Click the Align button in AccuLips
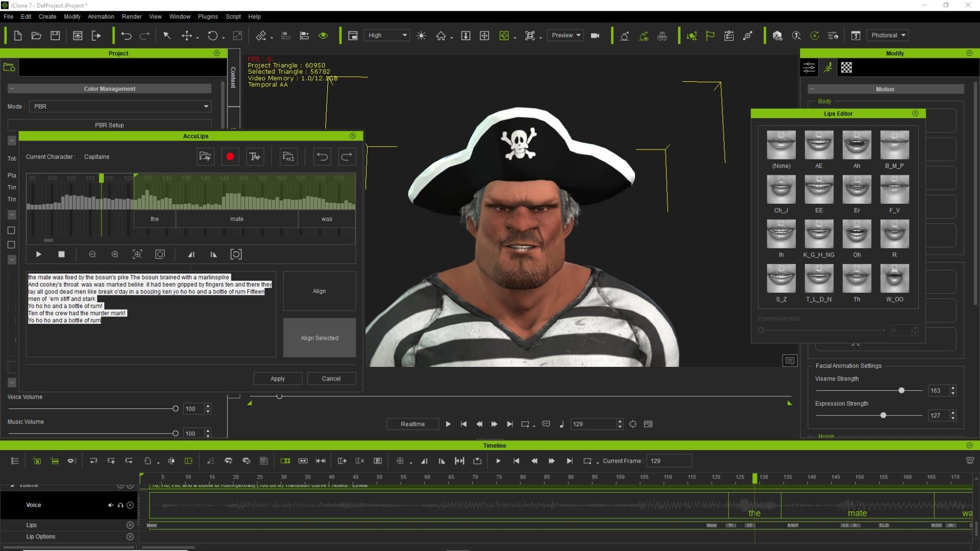The height and width of the screenshot is (551, 980). pyautogui.click(x=319, y=291)
